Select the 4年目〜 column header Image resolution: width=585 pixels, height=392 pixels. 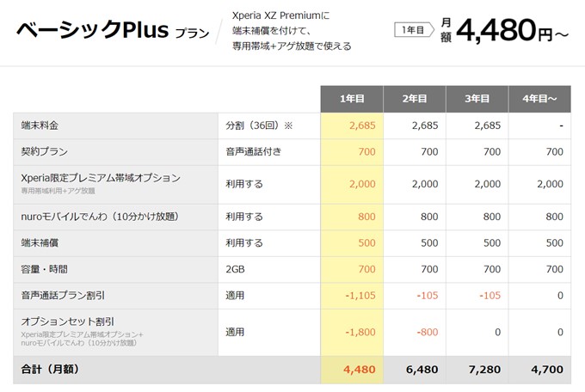539,100
